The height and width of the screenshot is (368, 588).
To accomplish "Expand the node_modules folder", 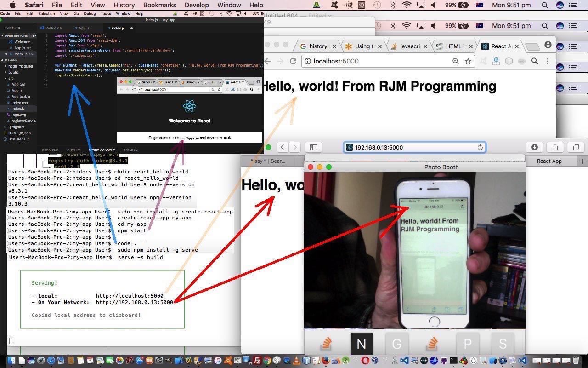I will (20, 66).
